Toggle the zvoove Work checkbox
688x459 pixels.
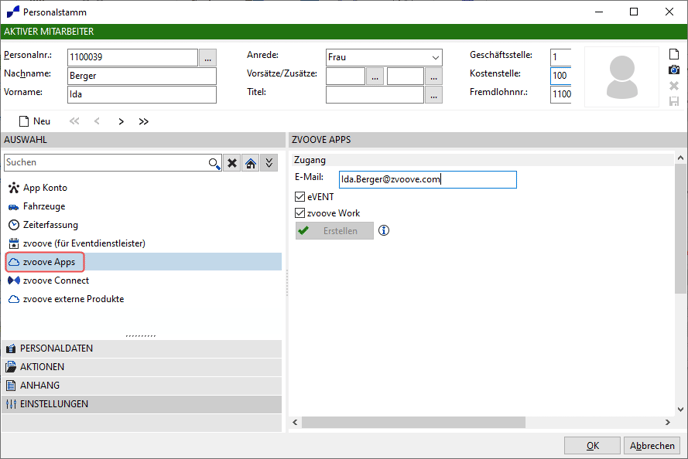tap(300, 213)
